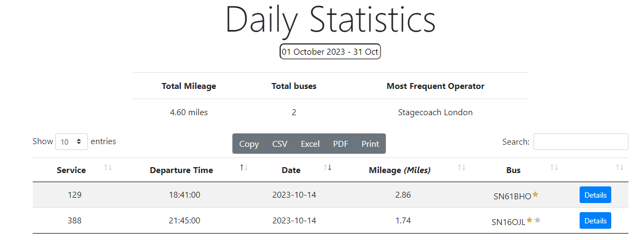Open the Show entries count dropdown
Viewport: 644px width, 240px height.
(72, 142)
